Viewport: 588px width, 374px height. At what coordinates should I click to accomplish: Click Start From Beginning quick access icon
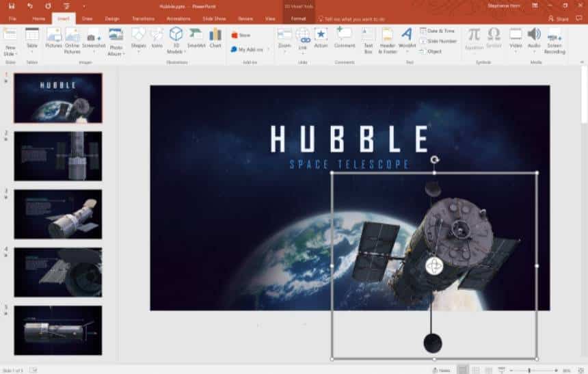click(66, 6)
